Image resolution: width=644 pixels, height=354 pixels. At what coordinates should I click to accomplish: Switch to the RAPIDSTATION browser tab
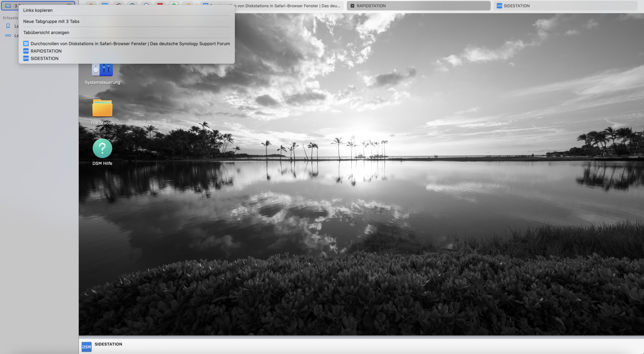pyautogui.click(x=419, y=6)
